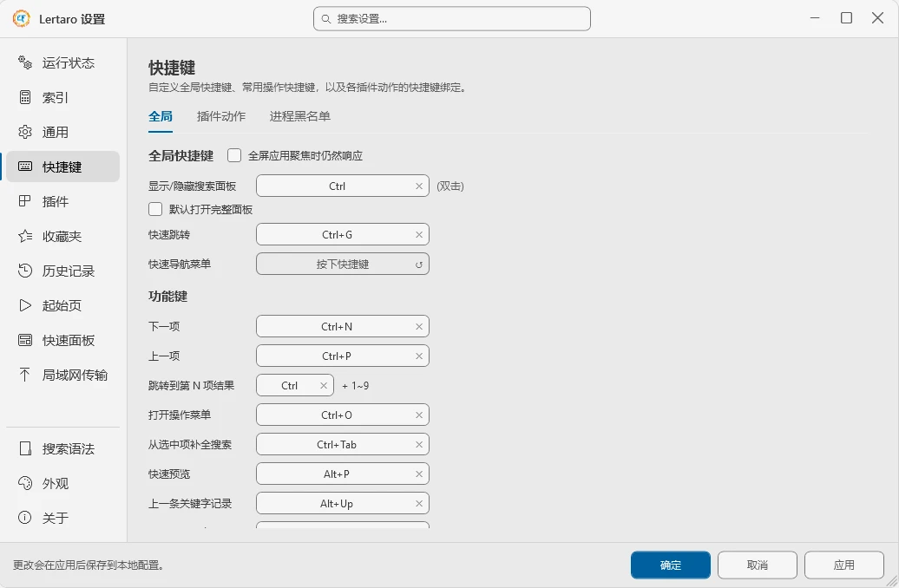Open the 运行状态 settings page
Screen dimensions: 899x588
point(63,62)
